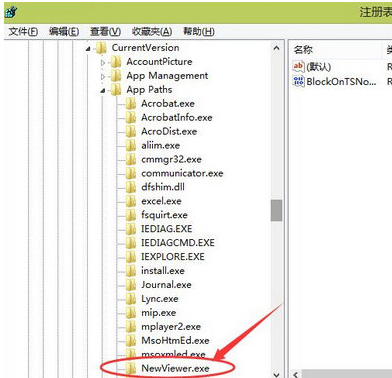Click the excel.exe folder icon
The width and height of the screenshot is (392, 378).
[x=131, y=201]
